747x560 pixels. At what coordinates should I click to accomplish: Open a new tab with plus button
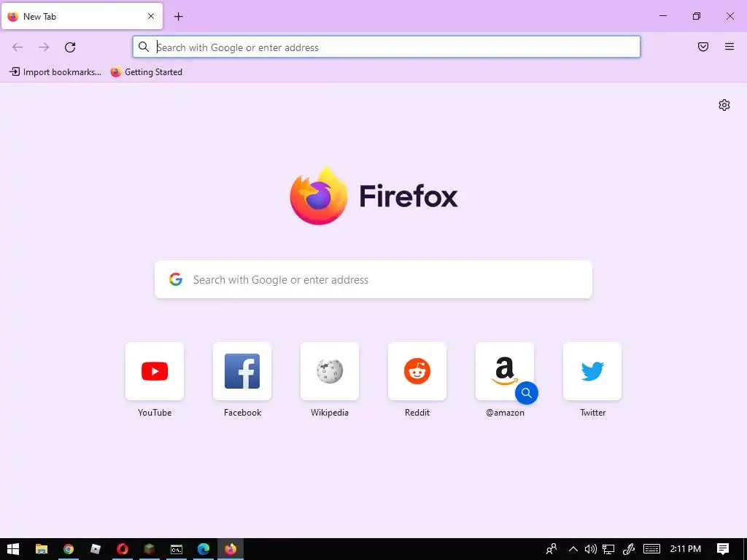click(178, 17)
